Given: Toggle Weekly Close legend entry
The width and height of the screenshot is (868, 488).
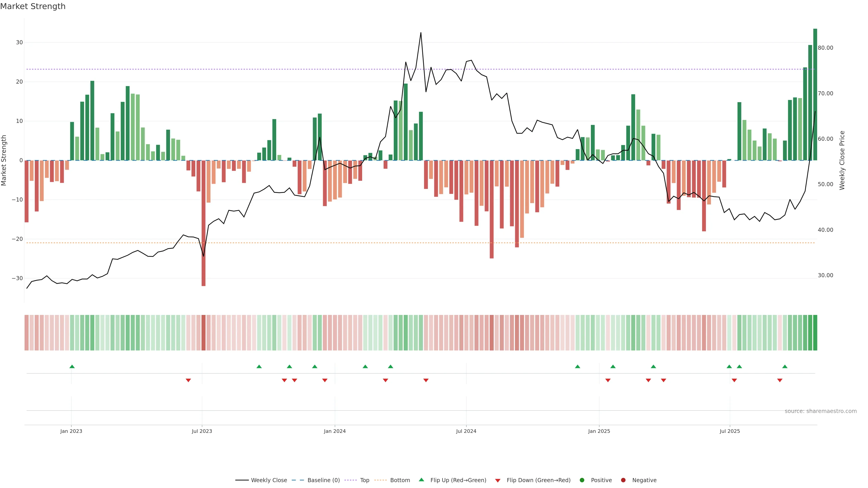Looking at the screenshot, I should (269, 480).
